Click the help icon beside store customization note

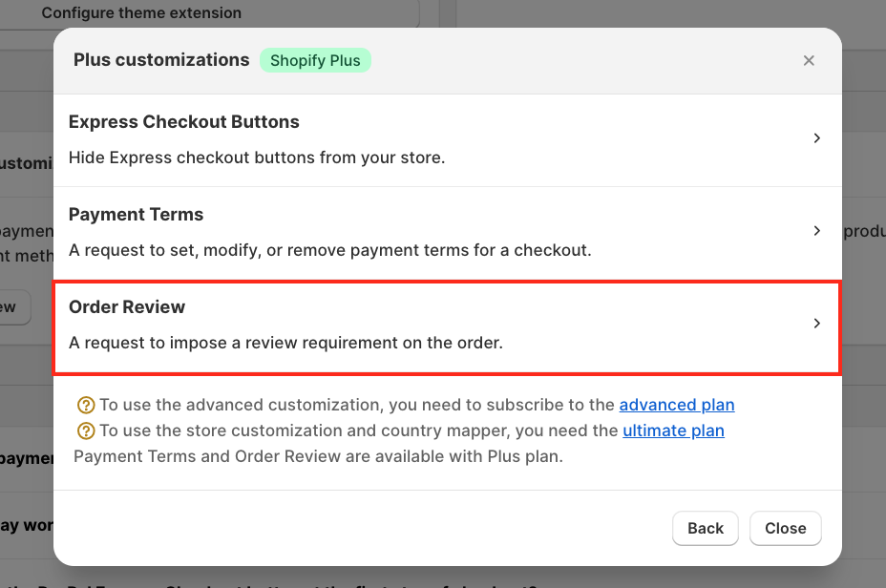pos(86,430)
